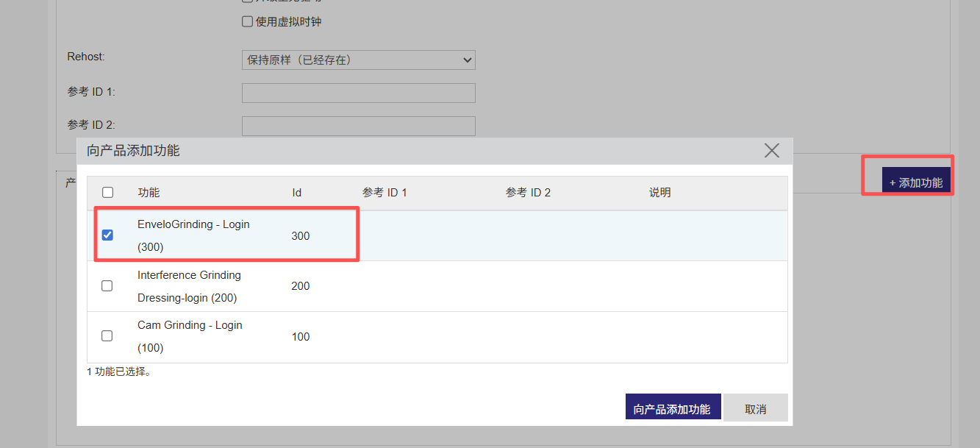Click the 说明 column header
This screenshot has width=980, height=448.
[x=659, y=193]
